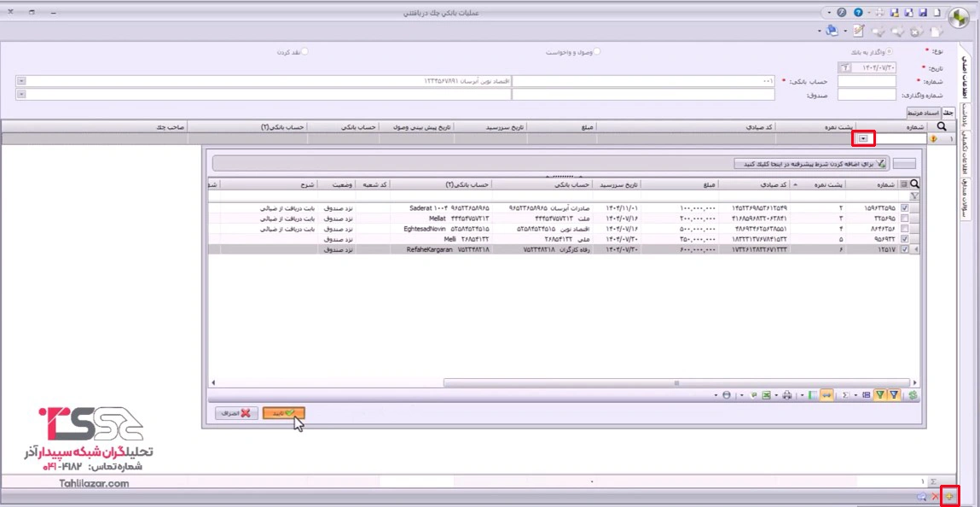Click the 'RefaheKargaran' account cell
980x507 pixels.
441,249
